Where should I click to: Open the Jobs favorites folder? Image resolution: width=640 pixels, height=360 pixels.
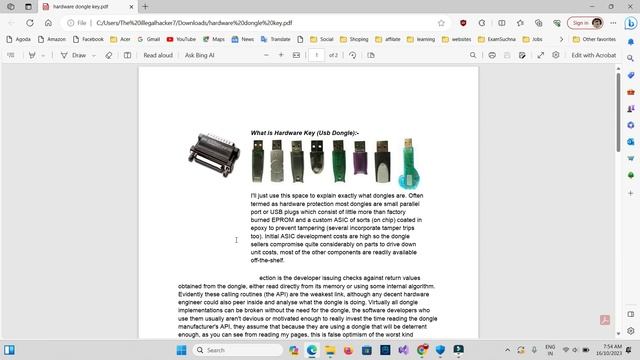point(532,39)
